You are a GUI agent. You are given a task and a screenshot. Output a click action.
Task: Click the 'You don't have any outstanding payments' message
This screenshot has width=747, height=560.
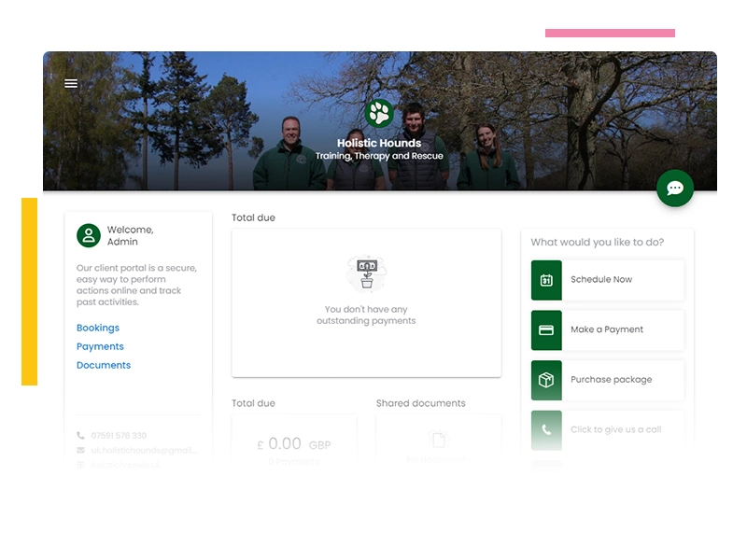tap(366, 315)
